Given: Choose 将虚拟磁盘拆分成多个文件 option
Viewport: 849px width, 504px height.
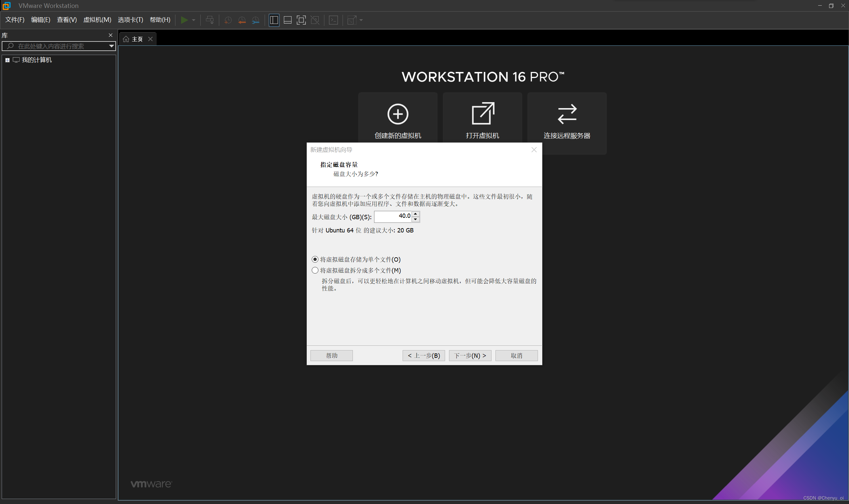Looking at the screenshot, I should pyautogui.click(x=315, y=270).
